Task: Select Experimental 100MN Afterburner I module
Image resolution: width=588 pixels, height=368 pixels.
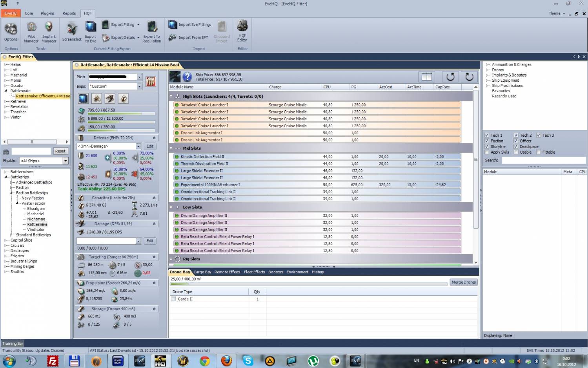Action: click(317, 185)
